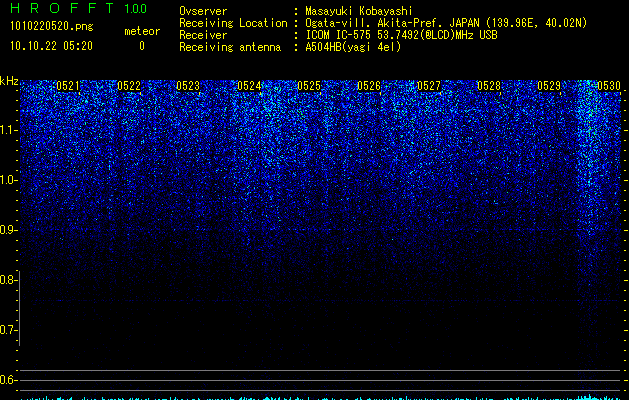629x400 pixels.
Task: Click the kHz axis unit label
Action: [9, 81]
